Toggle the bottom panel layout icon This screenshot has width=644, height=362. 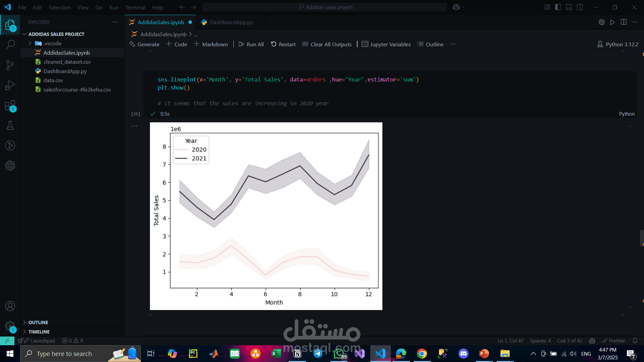(569, 7)
